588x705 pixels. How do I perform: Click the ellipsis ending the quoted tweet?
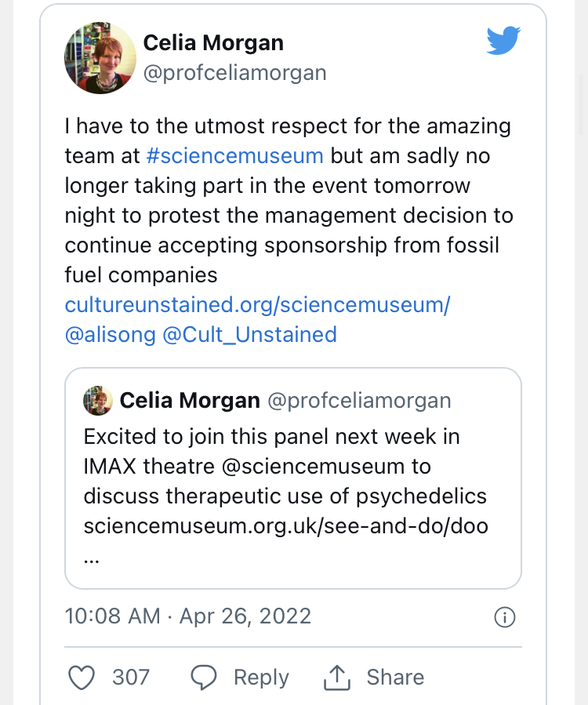[x=91, y=560]
